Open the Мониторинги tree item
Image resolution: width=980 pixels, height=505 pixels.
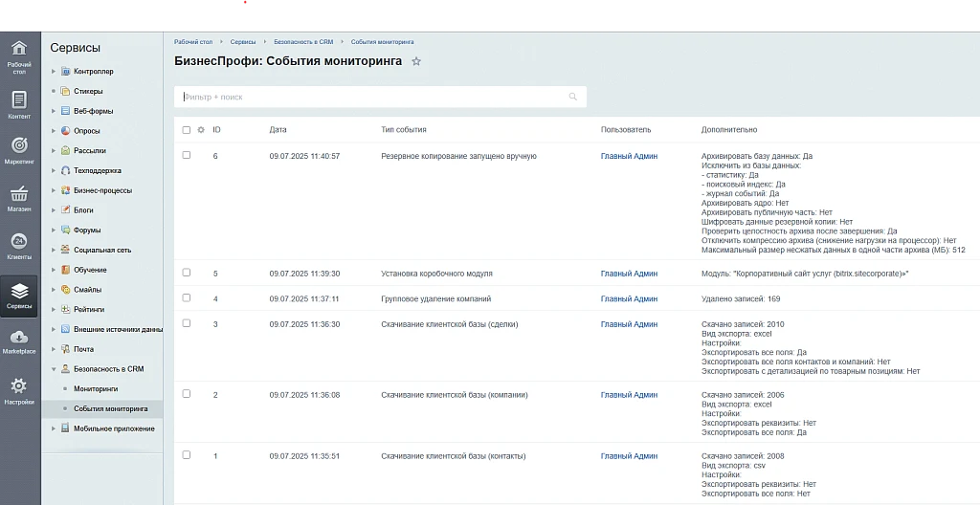pos(96,388)
